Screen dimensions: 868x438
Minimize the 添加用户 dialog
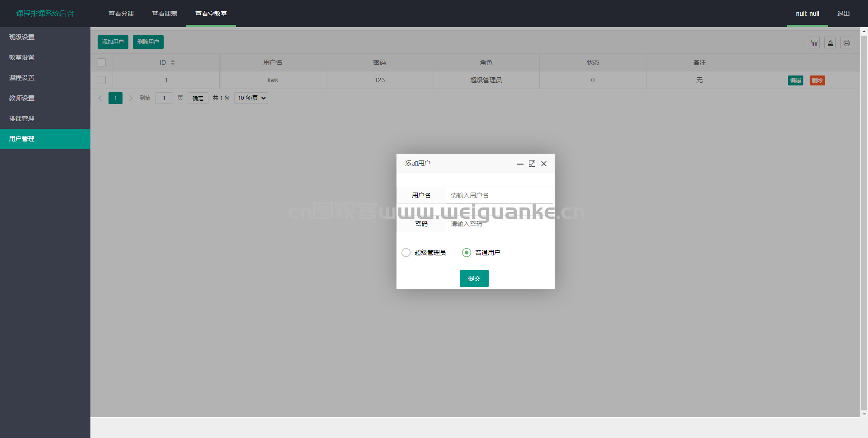coord(520,164)
